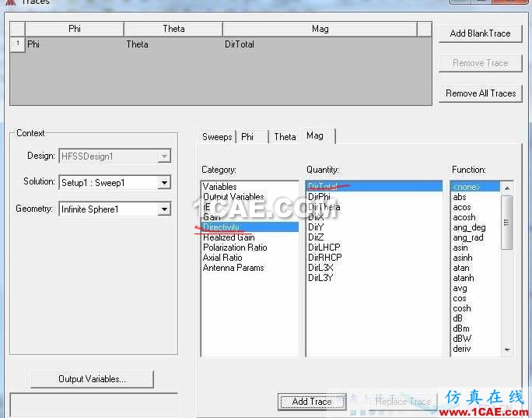Screen dimensions: 532x418
Task: Open the Design dropdown arrow
Action: pos(164,156)
